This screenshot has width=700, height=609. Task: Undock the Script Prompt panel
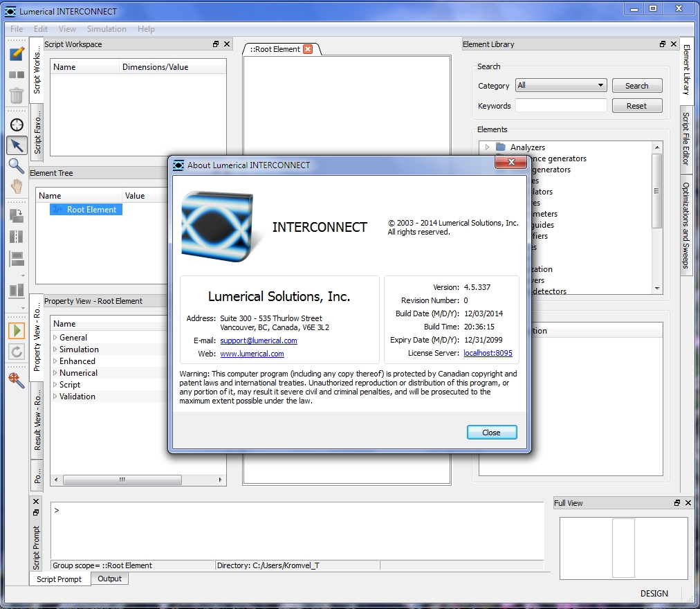36,513
